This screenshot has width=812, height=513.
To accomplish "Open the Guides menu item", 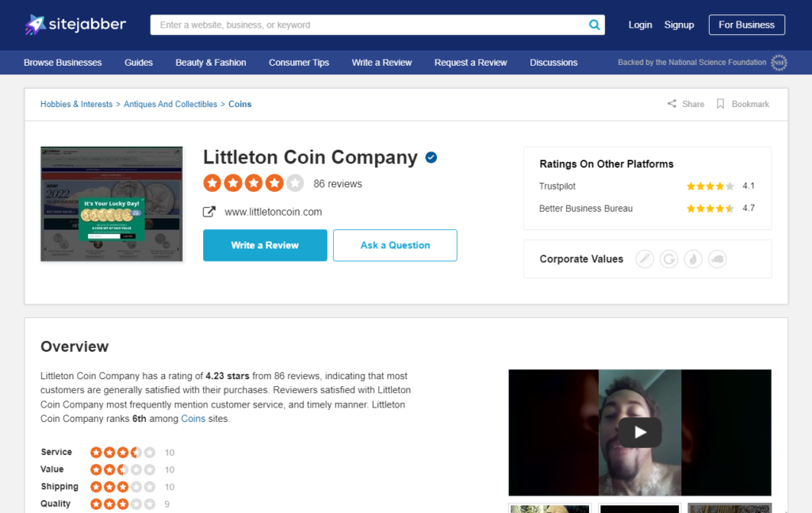I will click(138, 63).
